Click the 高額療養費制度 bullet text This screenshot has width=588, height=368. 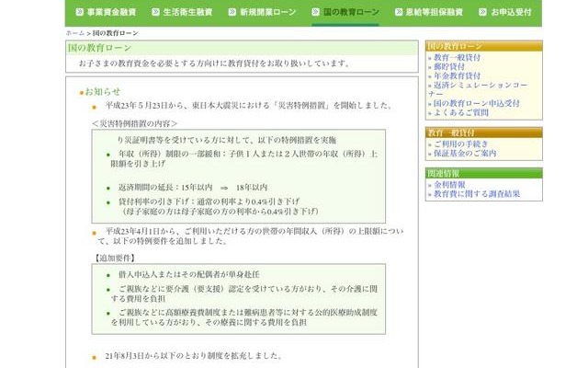pos(244,317)
